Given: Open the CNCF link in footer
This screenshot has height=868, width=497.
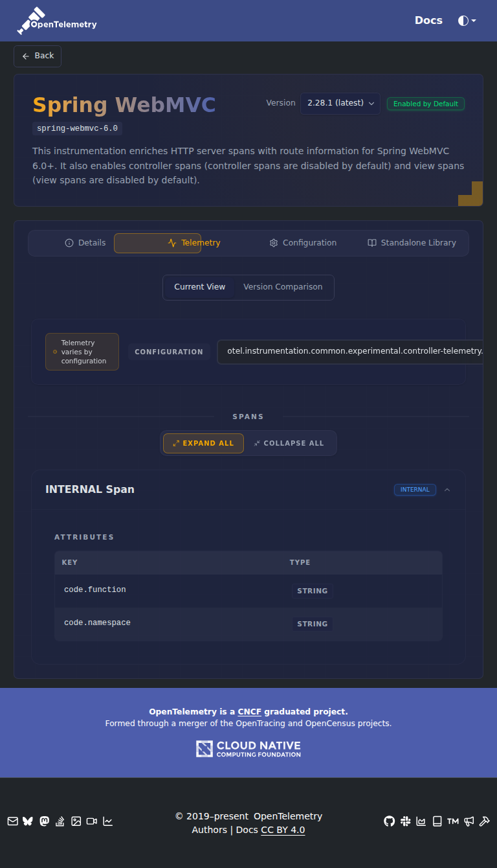Looking at the screenshot, I should [x=250, y=711].
